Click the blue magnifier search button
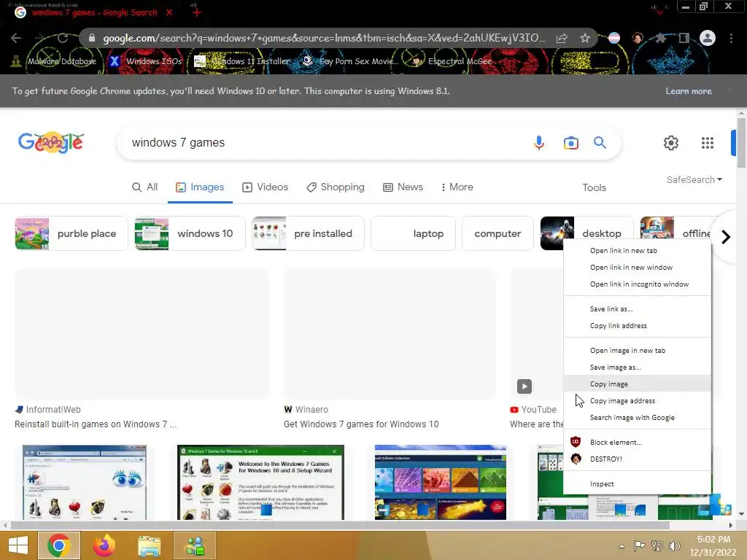Screen dimensions: 747x560 pos(600,142)
